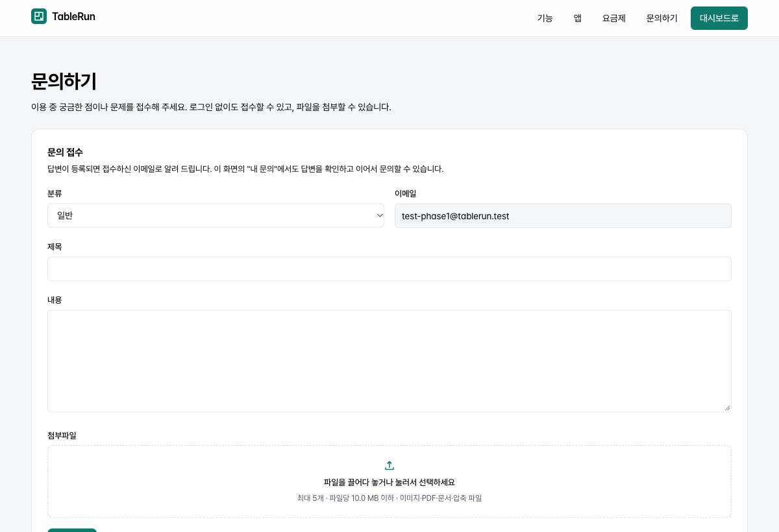
Task: Open the 기능 menu item
Action: pos(545,18)
